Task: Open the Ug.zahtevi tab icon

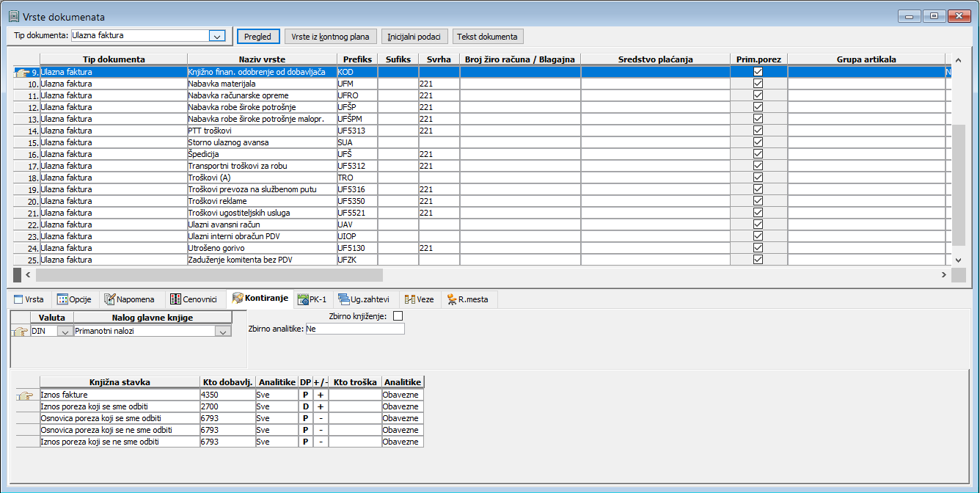Action: (343, 299)
